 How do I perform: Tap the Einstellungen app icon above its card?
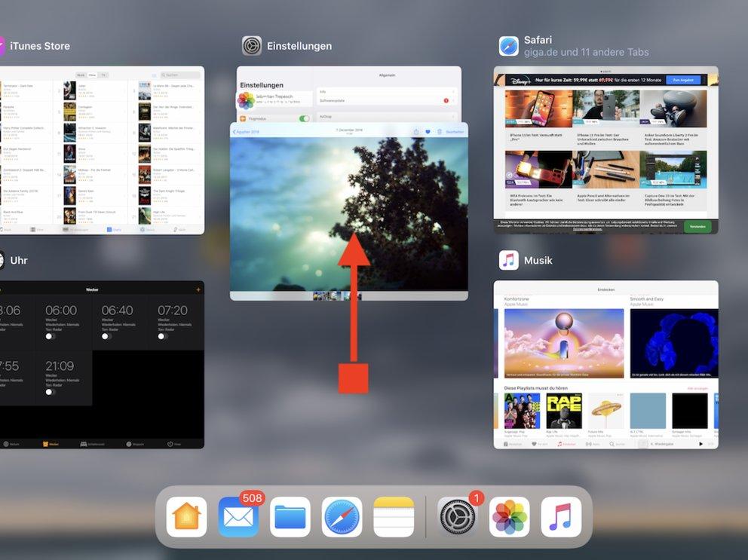(x=251, y=46)
